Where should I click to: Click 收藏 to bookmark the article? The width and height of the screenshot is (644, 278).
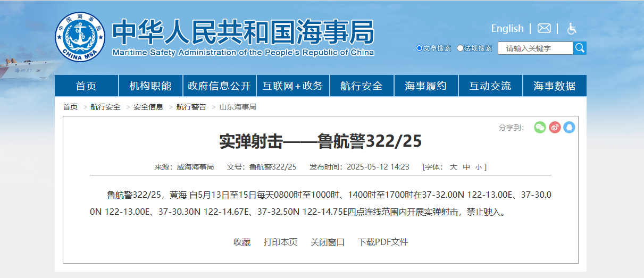pos(242,242)
